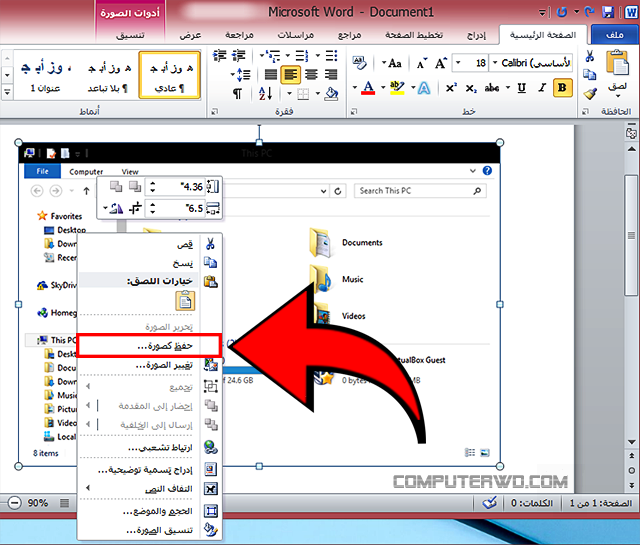
Task: Choose إدراج تسمية توضيحية Insert Caption item
Action: click(149, 469)
